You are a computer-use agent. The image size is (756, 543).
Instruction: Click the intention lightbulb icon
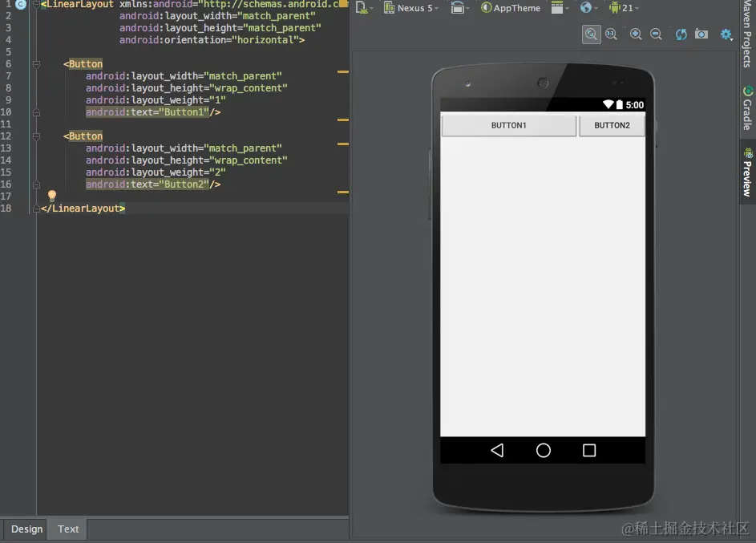coord(52,196)
